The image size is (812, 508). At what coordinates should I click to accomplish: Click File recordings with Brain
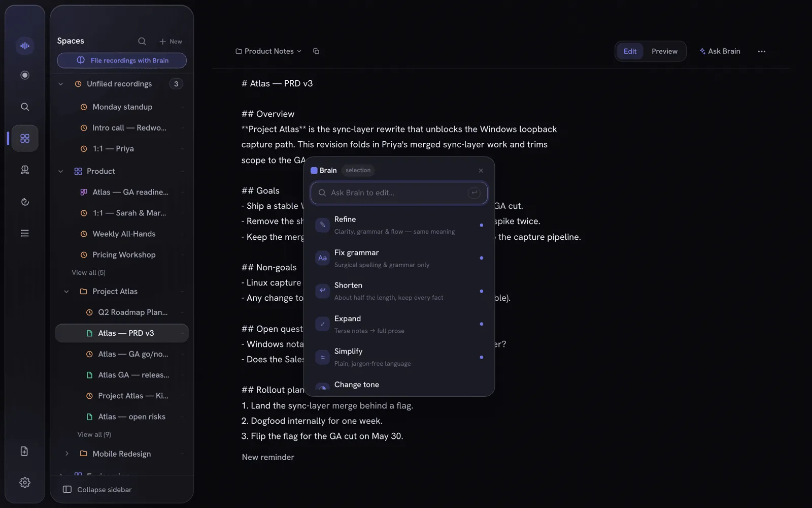point(122,60)
